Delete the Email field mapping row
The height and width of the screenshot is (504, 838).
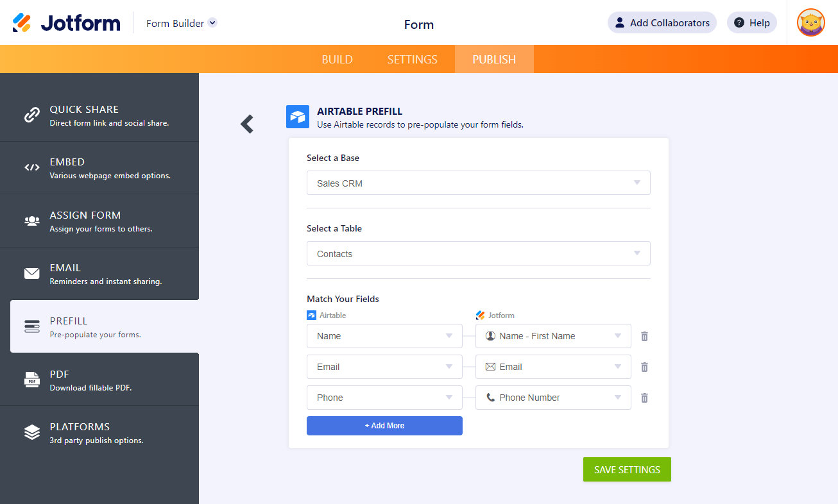(x=644, y=367)
